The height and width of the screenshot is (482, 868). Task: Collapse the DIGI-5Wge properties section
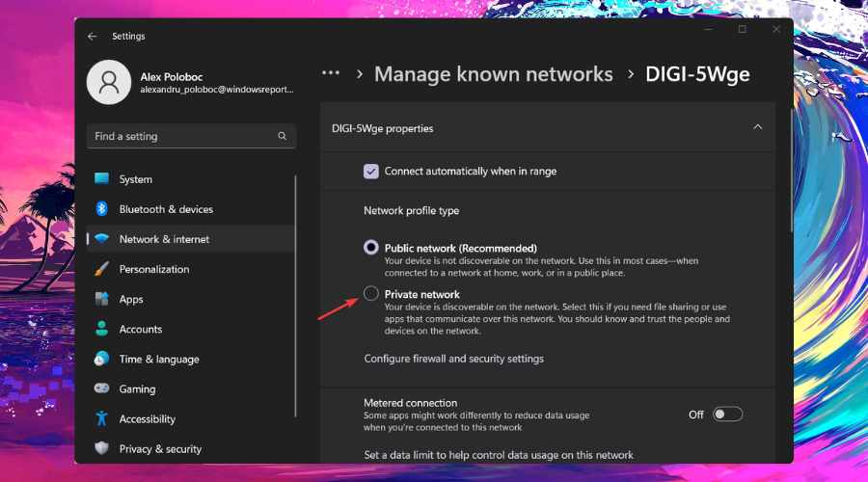point(757,127)
